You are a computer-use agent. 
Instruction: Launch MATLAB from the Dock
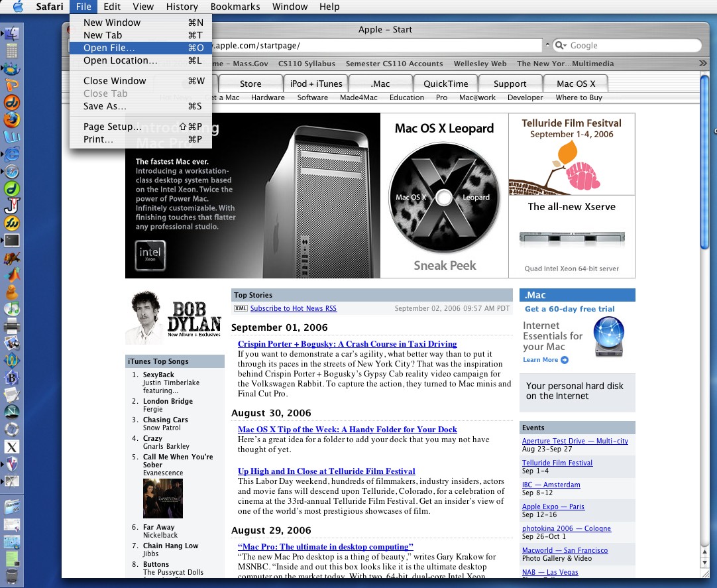click(x=11, y=274)
